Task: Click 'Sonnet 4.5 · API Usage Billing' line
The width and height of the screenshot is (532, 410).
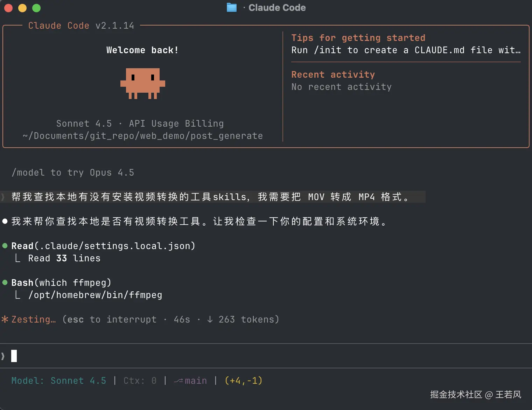Action: pos(140,123)
